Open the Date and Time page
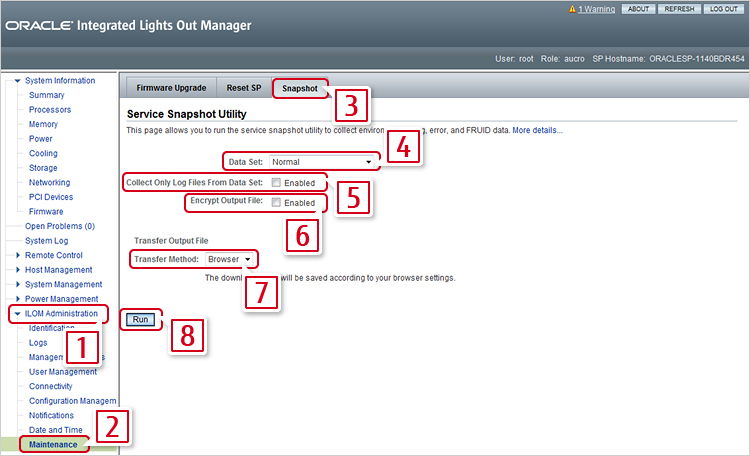The width and height of the screenshot is (750, 456). 55,430
